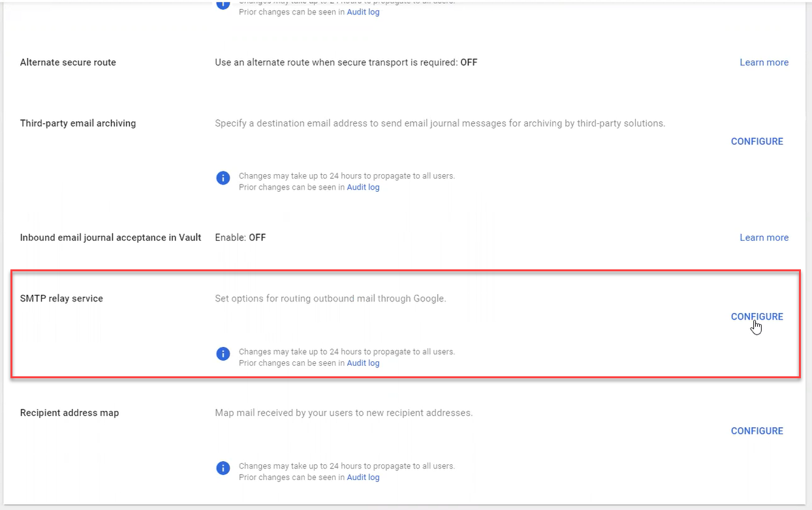Select the Recipient address map heading
The image size is (812, 510).
pos(69,413)
